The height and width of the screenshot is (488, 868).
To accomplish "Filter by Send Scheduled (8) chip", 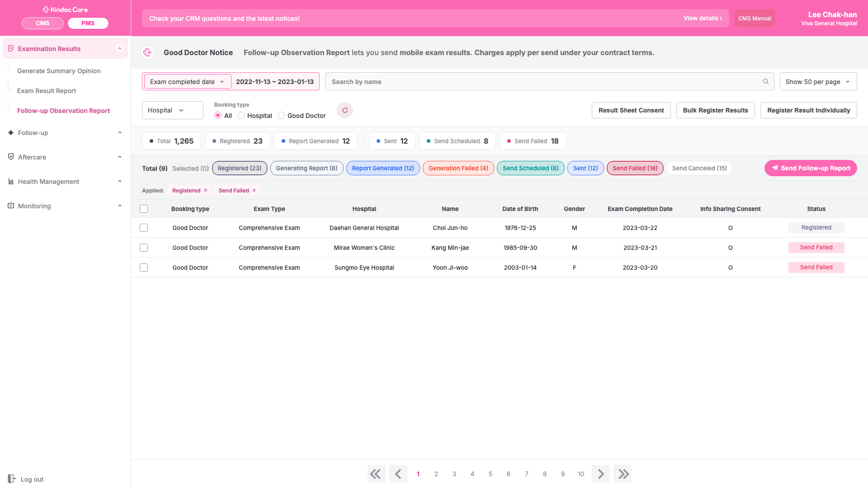I will pyautogui.click(x=531, y=168).
